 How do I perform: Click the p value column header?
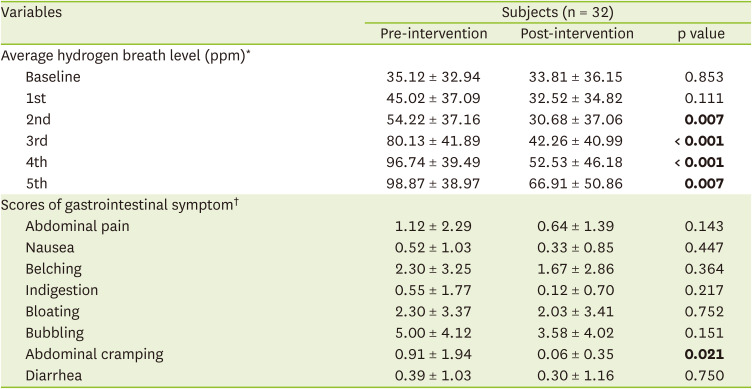[701, 35]
